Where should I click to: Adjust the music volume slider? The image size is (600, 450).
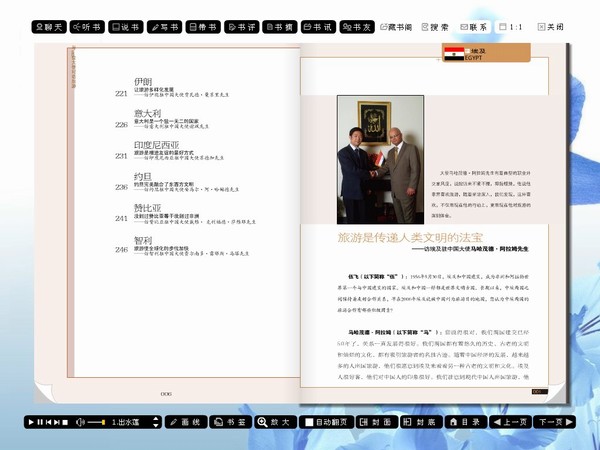pyautogui.click(x=96, y=422)
